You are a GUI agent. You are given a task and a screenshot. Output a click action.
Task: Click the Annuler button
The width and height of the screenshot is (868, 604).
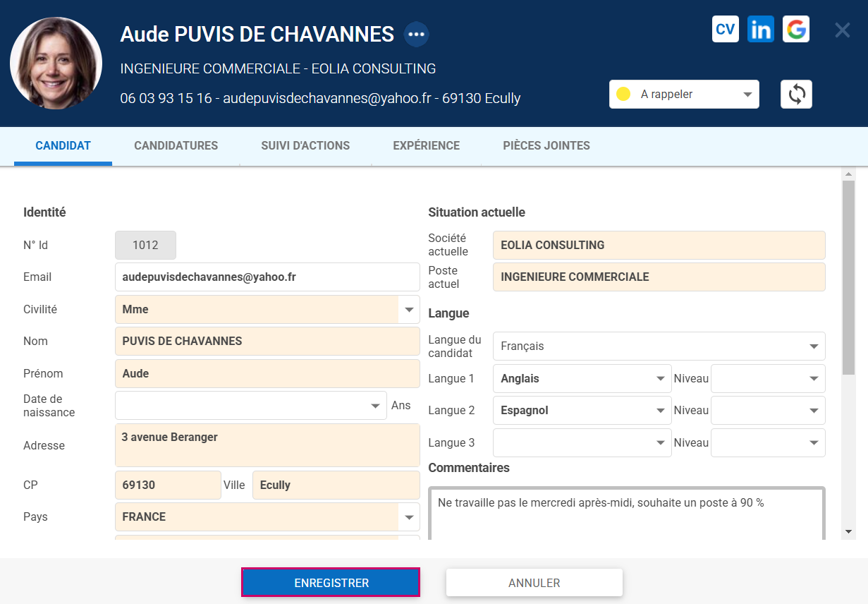point(534,583)
